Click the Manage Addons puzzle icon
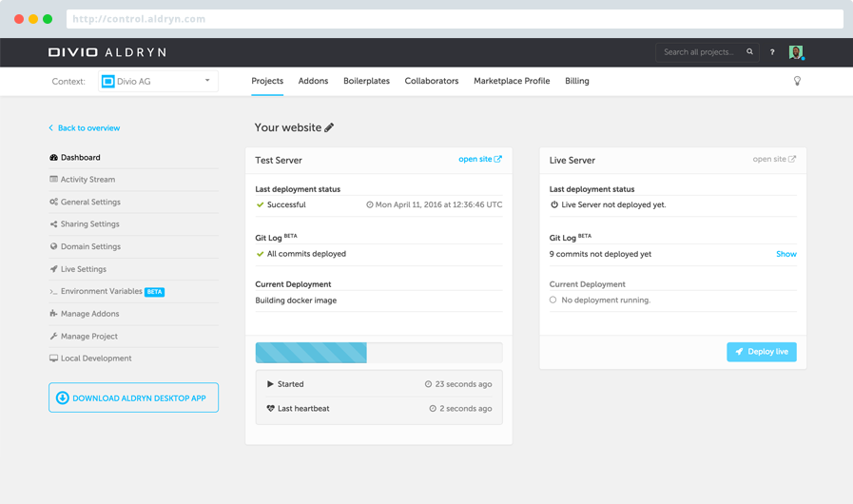 [53, 314]
